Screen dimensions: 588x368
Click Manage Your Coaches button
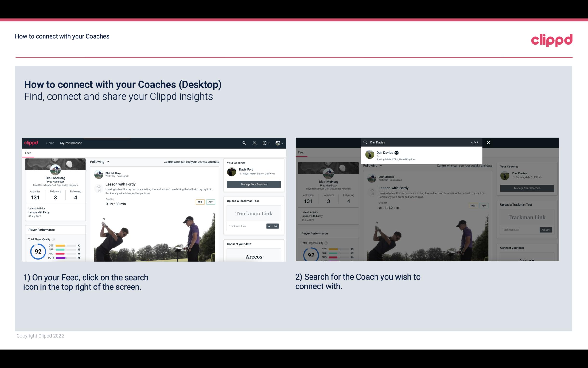254,184
